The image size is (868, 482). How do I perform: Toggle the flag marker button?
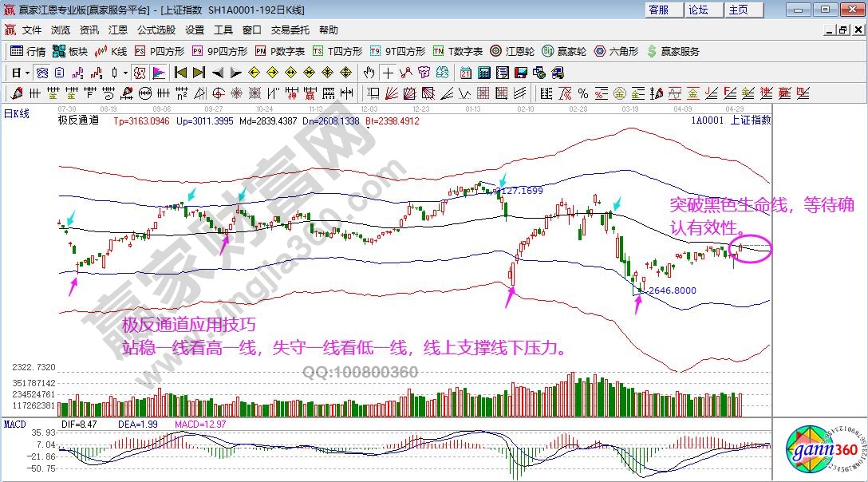tap(159, 73)
